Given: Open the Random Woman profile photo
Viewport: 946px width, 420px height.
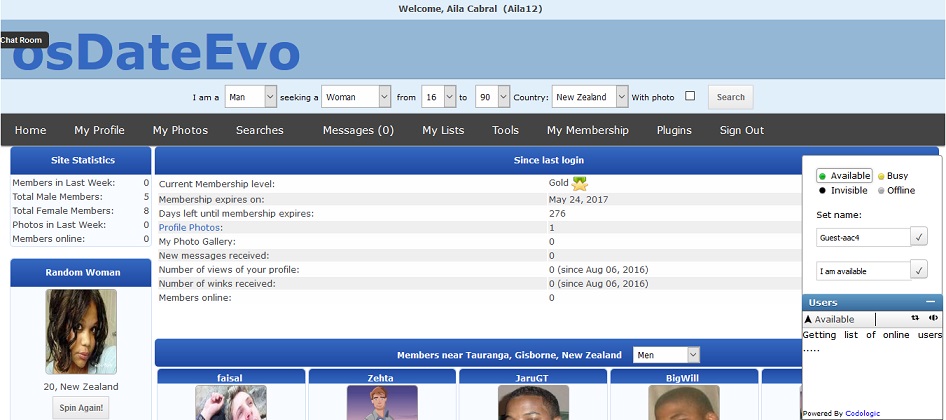Looking at the screenshot, I should pos(81,331).
